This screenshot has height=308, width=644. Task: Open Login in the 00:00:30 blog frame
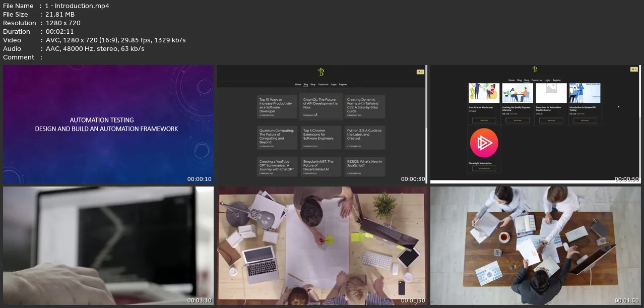334,85
